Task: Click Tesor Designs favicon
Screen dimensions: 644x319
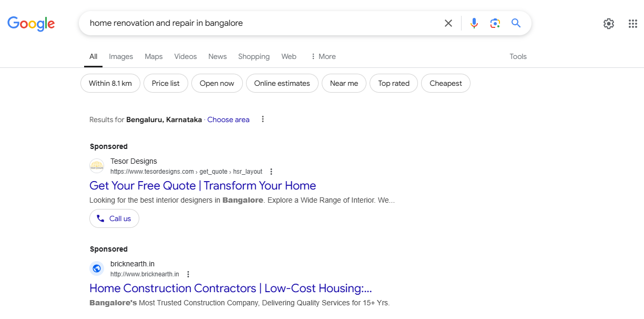Action: [97, 166]
